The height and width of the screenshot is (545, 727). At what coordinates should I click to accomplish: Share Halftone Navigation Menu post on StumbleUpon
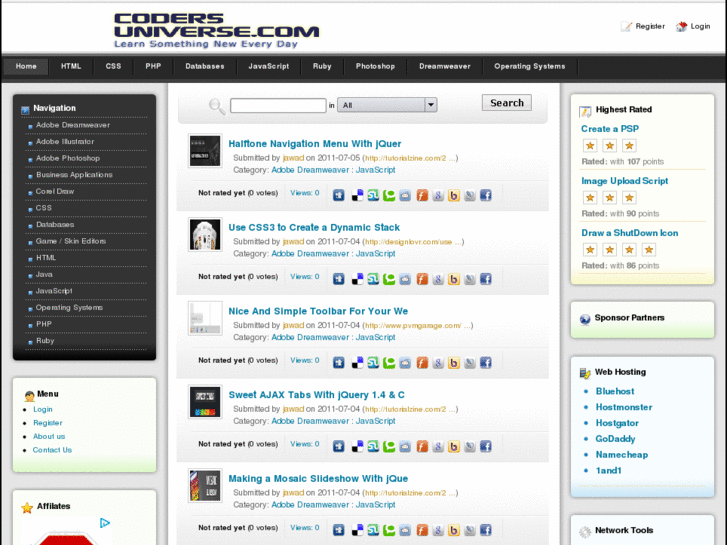[x=373, y=195]
